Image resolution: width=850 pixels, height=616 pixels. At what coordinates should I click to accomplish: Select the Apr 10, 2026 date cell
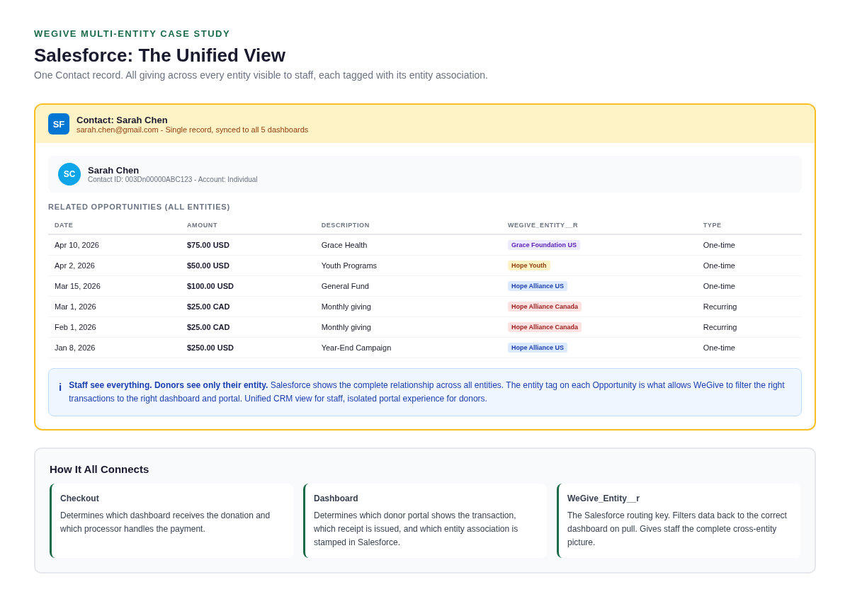76,245
